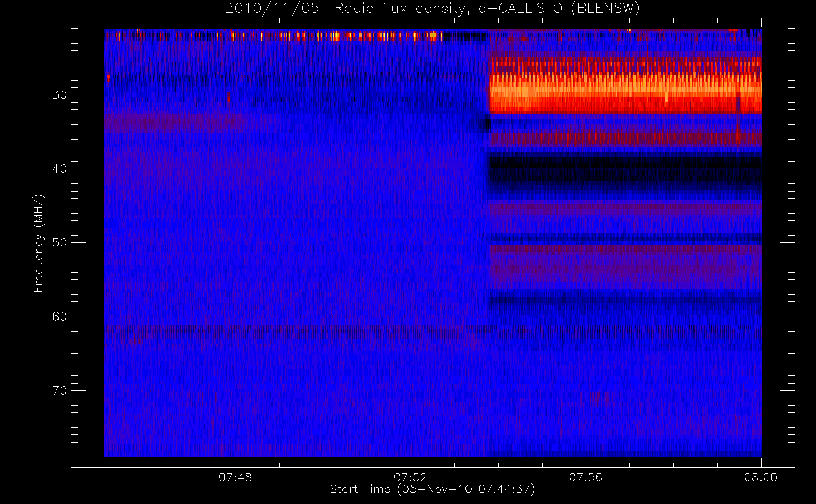This screenshot has width=816, height=504.
Task: Click the plot title '2010/11/05 Radio flux density'
Action: click(432, 9)
